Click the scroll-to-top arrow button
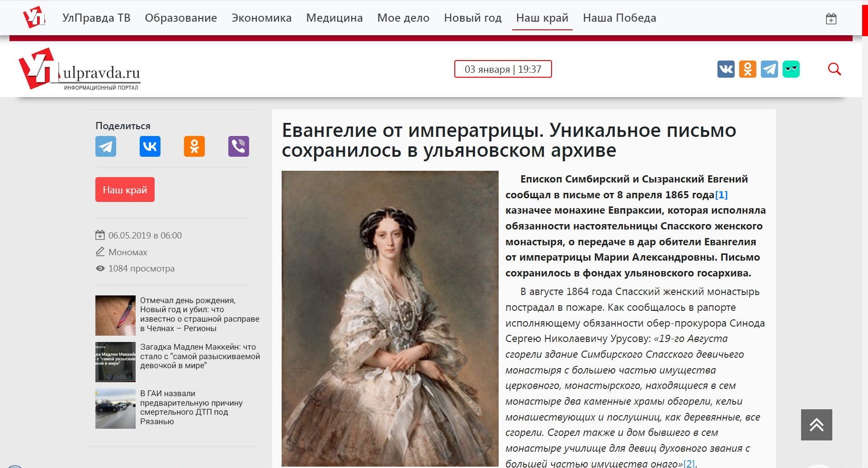 tap(816, 425)
